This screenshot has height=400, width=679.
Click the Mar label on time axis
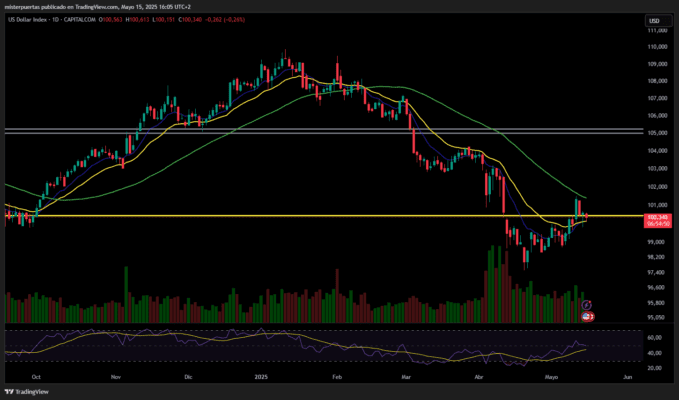pyautogui.click(x=405, y=379)
